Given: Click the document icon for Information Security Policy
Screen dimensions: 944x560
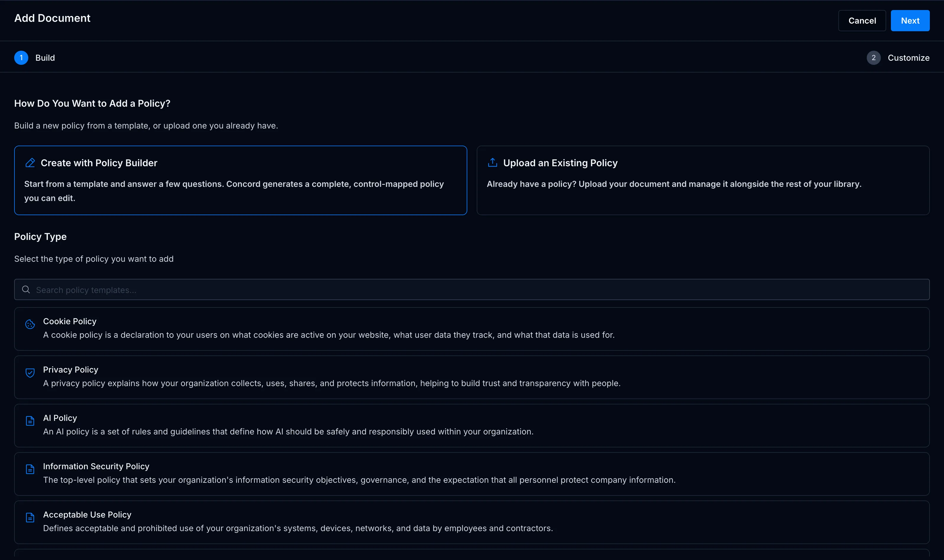Looking at the screenshot, I should pyautogui.click(x=30, y=469).
